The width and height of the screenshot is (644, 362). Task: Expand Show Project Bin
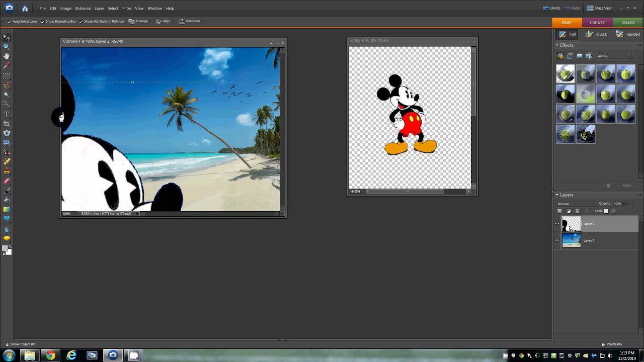point(21,344)
